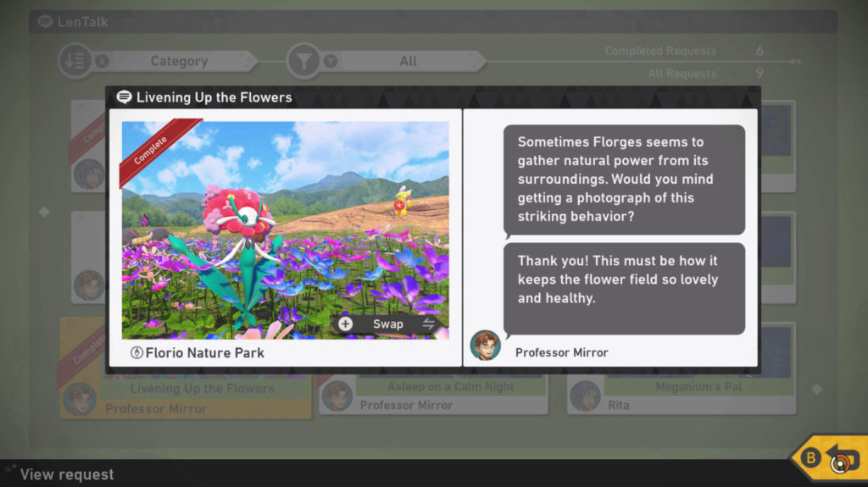
Task: Click Professor Mirror's avatar in the dialog
Action: [486, 345]
